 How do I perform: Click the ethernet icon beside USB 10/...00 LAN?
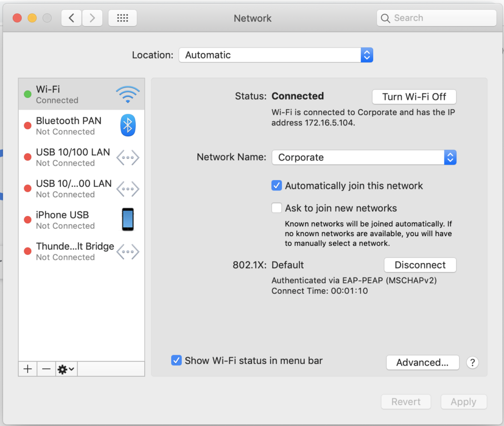coord(127,189)
